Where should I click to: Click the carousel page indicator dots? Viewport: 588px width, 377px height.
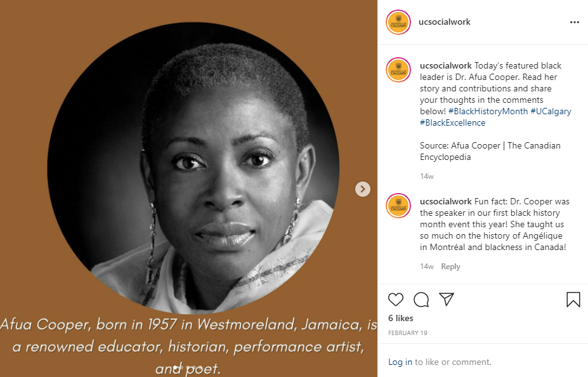tap(188, 367)
